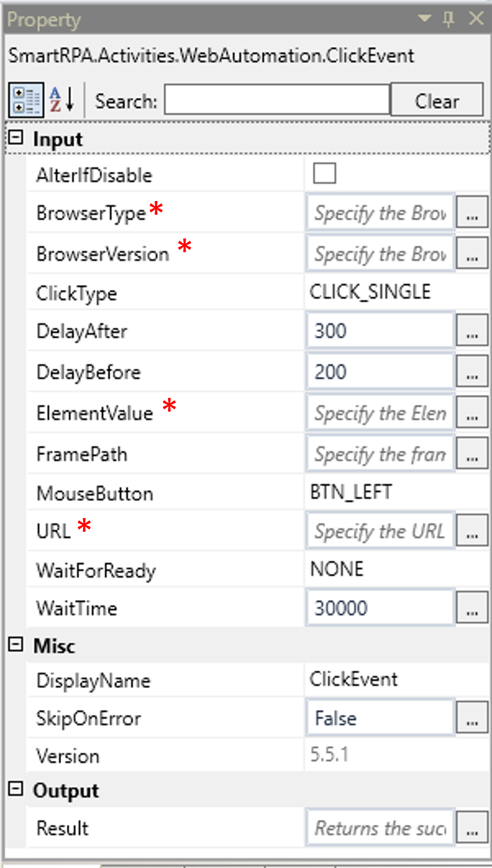
Task: Select the WaitForReady value NONE
Action: click(337, 569)
